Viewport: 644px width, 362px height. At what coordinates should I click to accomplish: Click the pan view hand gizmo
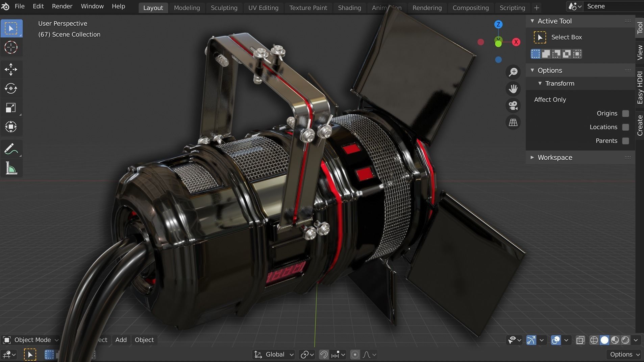pyautogui.click(x=513, y=89)
